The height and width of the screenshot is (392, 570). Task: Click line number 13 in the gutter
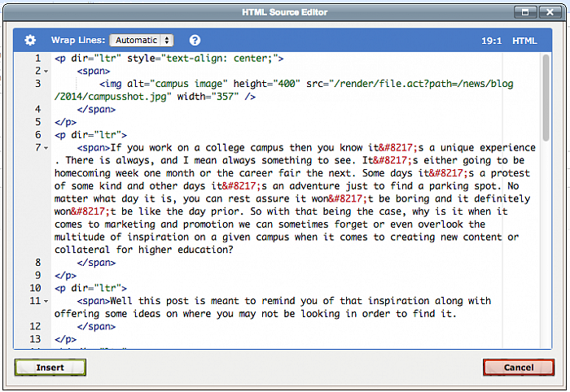click(x=35, y=339)
